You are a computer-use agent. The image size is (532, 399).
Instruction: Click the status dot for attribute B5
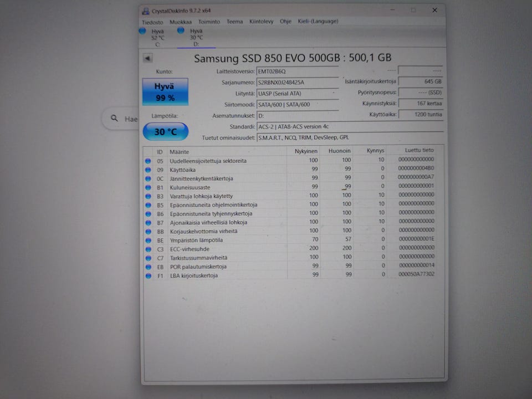(149, 205)
